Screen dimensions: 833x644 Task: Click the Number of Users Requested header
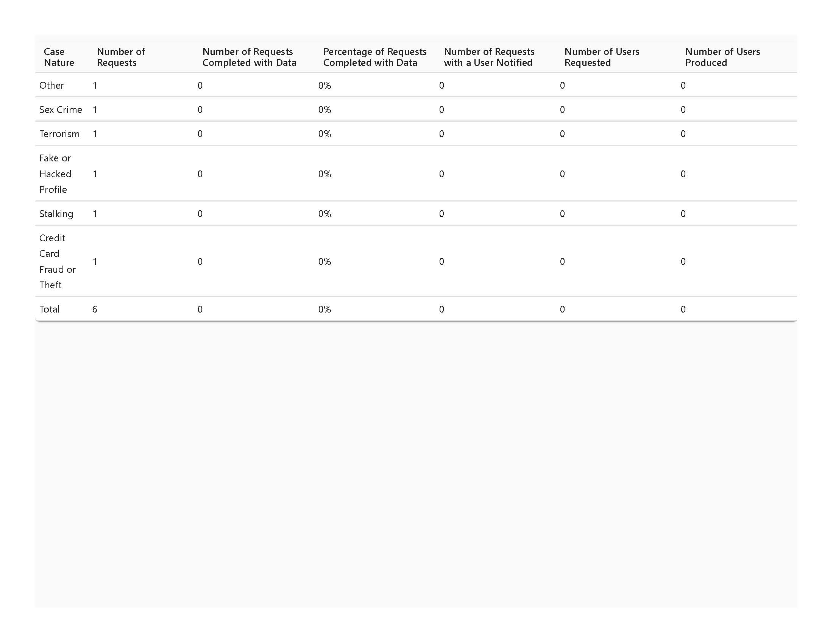tap(602, 57)
